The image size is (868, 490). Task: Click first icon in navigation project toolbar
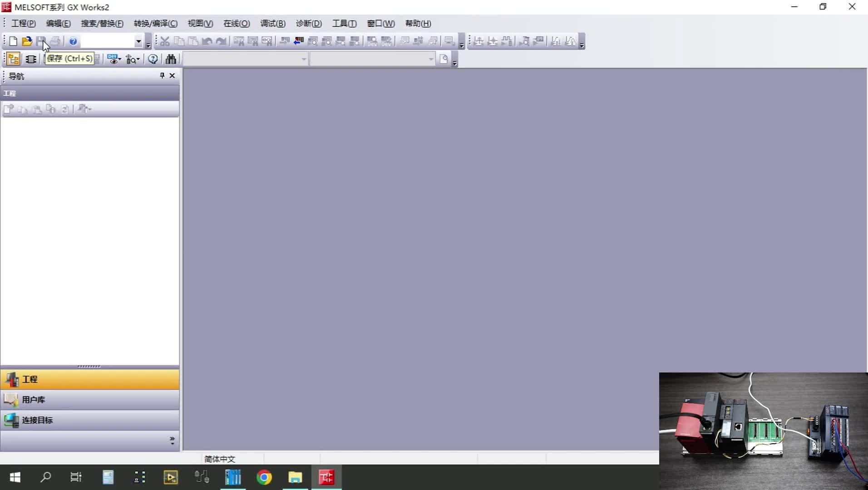[9, 109]
